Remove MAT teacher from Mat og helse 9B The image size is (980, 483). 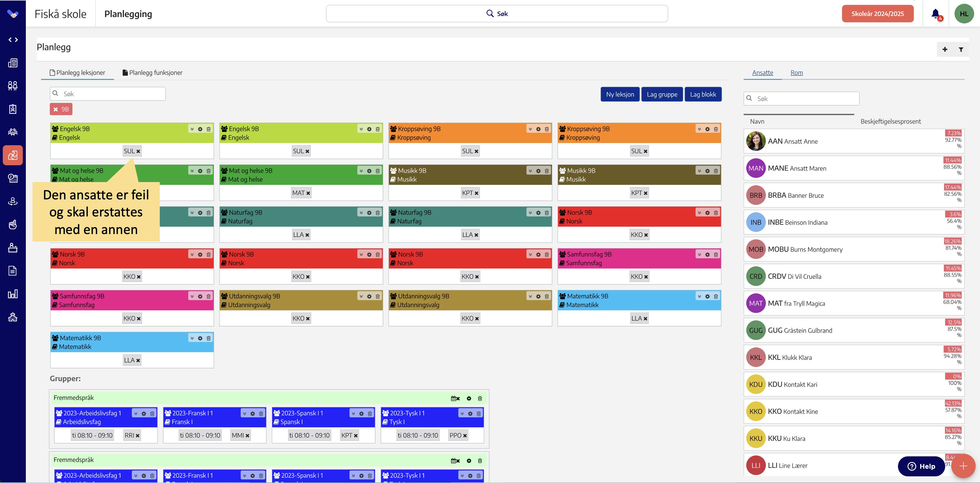coord(308,193)
